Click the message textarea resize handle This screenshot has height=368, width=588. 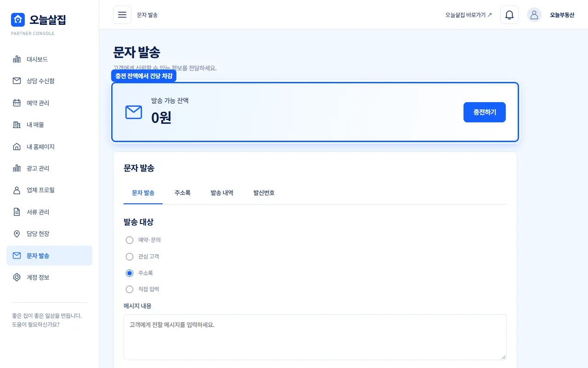point(503,357)
